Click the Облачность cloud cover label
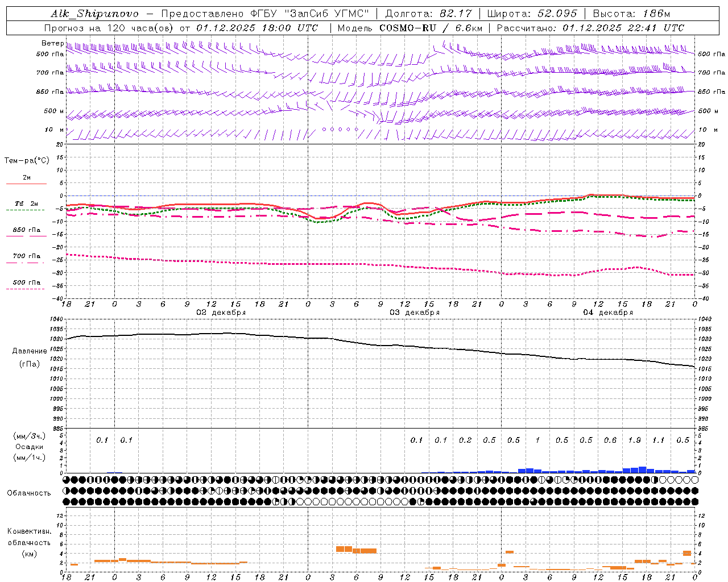The image size is (728, 582). coord(29,493)
